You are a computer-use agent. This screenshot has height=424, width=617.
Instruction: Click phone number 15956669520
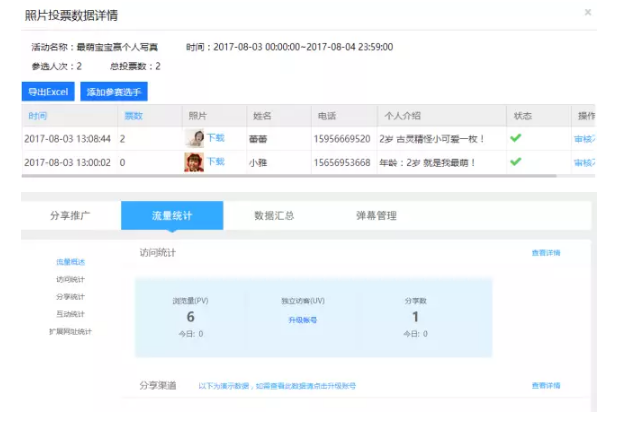tap(342, 139)
